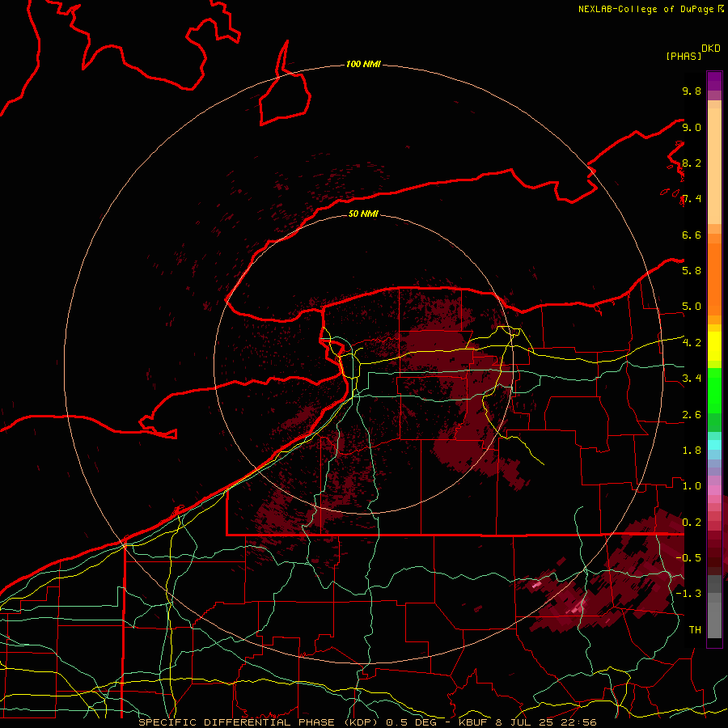This screenshot has height=728, width=728.
Task: Click the -0.5 value on the scale
Action: 688,557
